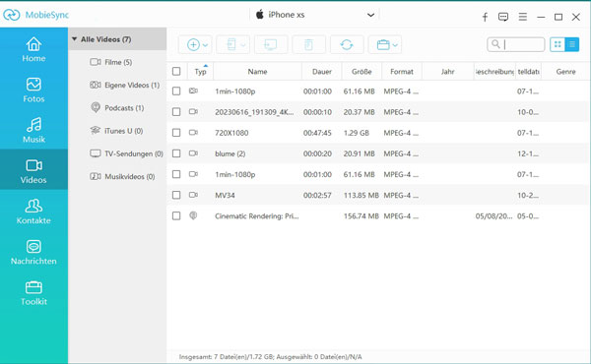This screenshot has height=364, width=591.
Task: Open the hamburger menu
Action: pyautogui.click(x=522, y=17)
